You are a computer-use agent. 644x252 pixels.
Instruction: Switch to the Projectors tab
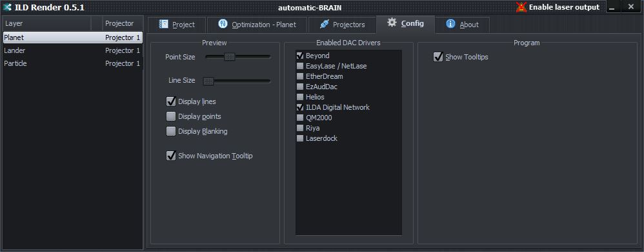342,25
